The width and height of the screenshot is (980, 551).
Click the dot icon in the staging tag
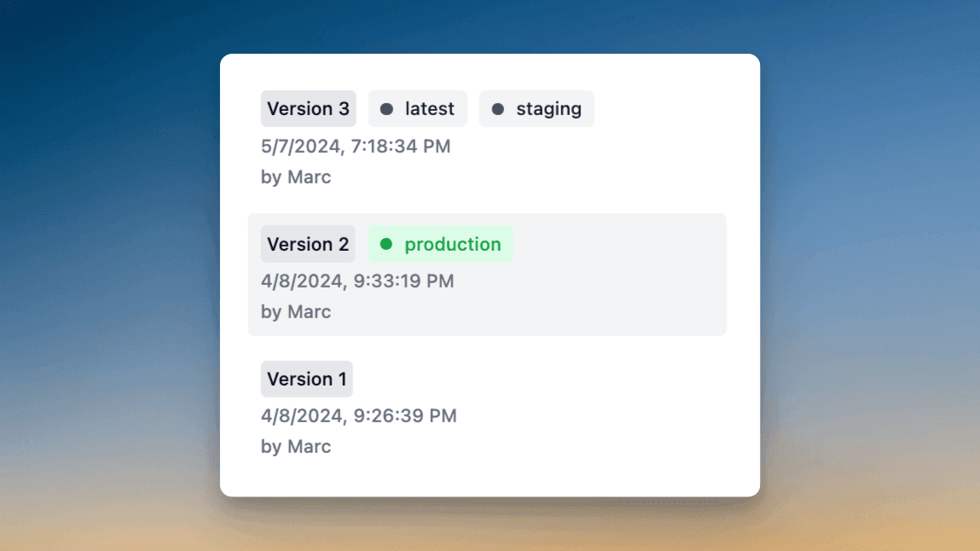click(x=497, y=108)
